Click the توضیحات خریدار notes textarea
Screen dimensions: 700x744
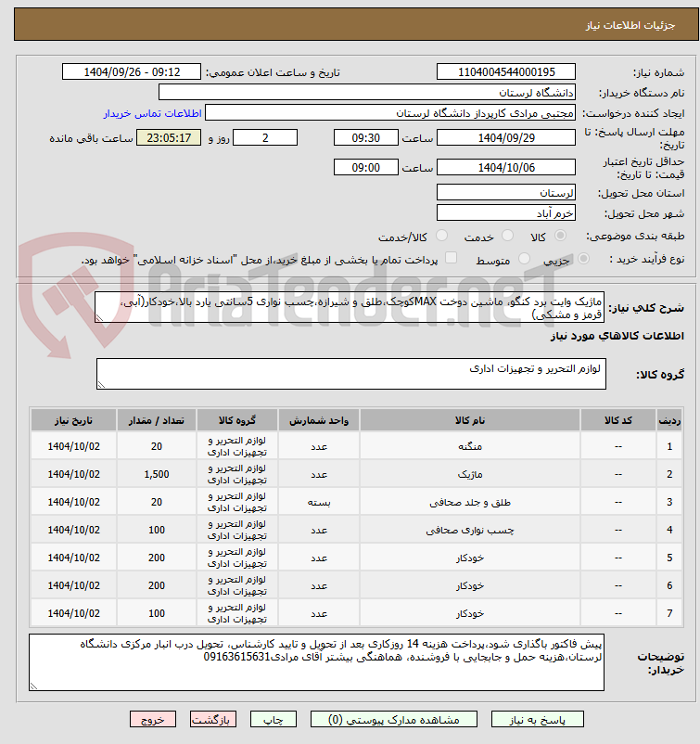click(x=316, y=662)
